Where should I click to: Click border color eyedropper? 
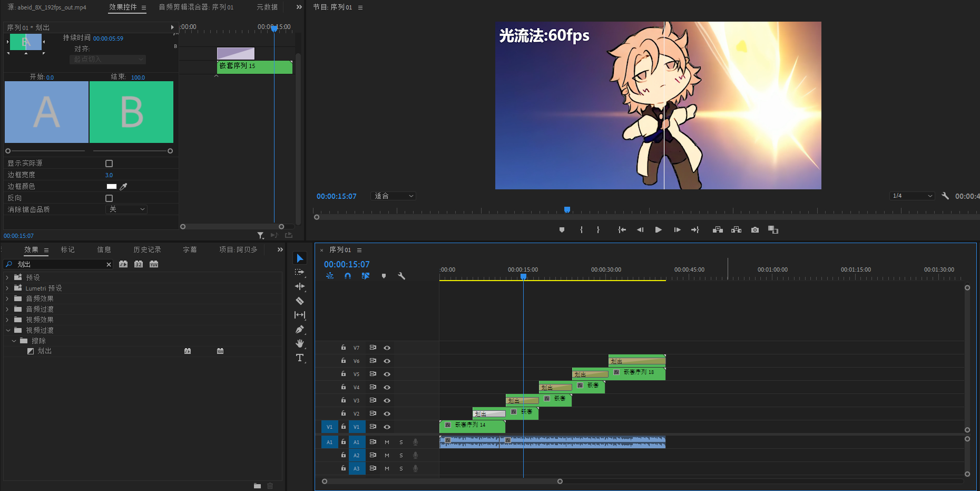pos(124,187)
